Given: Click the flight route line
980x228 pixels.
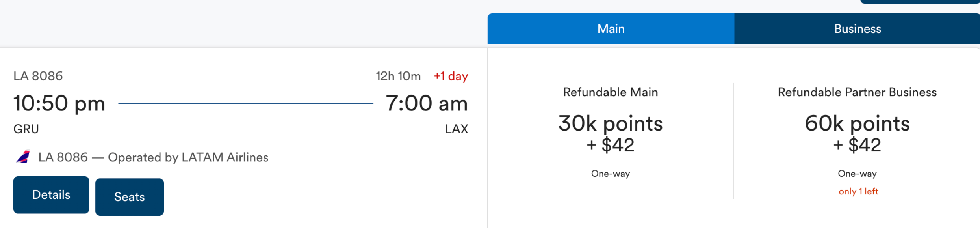Looking at the screenshot, I should coord(246,103).
